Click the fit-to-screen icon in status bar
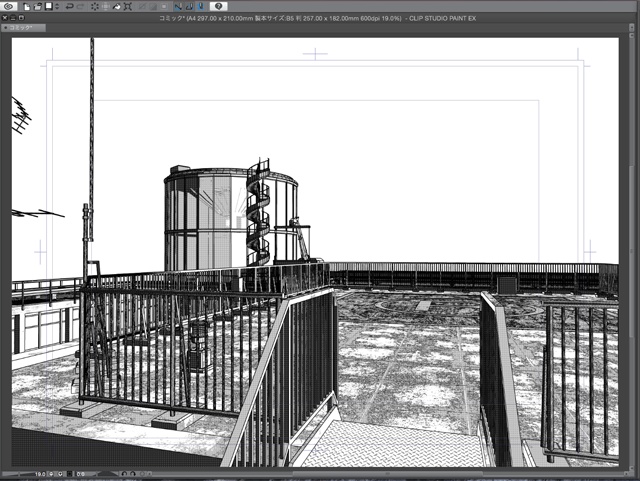 pyautogui.click(x=69, y=474)
